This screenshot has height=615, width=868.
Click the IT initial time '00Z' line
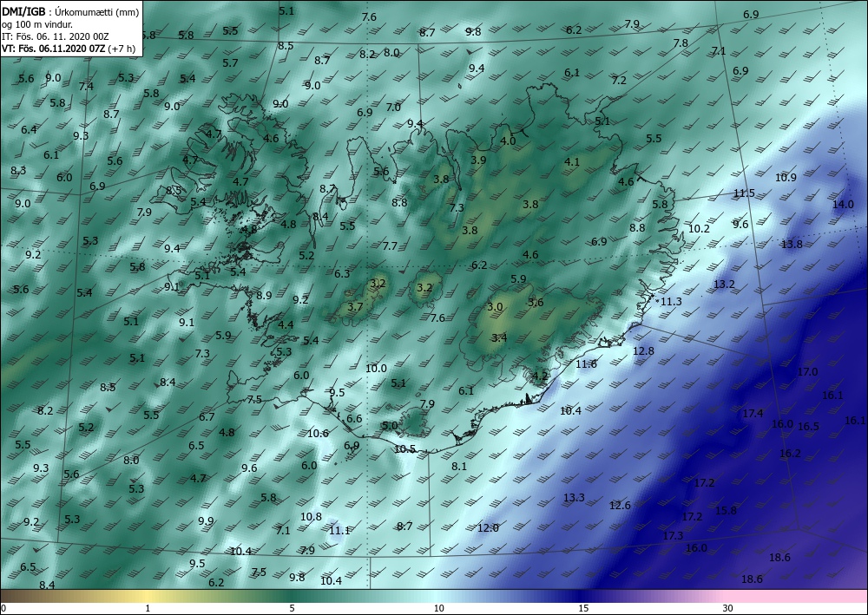coord(56,36)
